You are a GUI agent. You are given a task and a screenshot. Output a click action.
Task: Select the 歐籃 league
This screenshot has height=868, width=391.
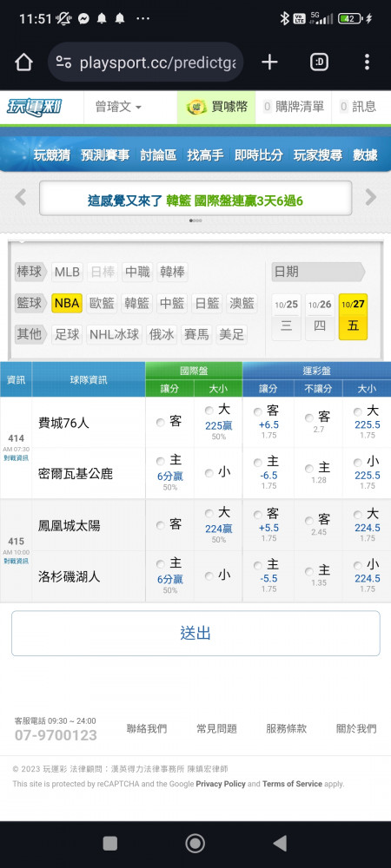[102, 303]
